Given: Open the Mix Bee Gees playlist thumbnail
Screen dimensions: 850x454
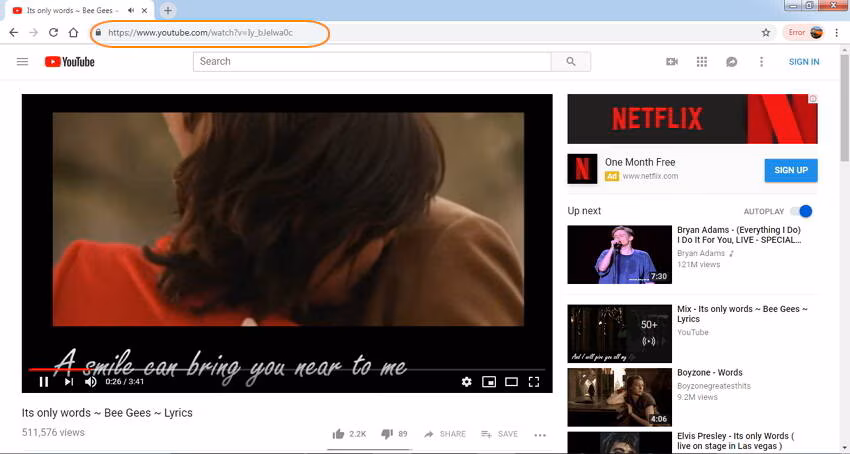Looking at the screenshot, I should (620, 334).
